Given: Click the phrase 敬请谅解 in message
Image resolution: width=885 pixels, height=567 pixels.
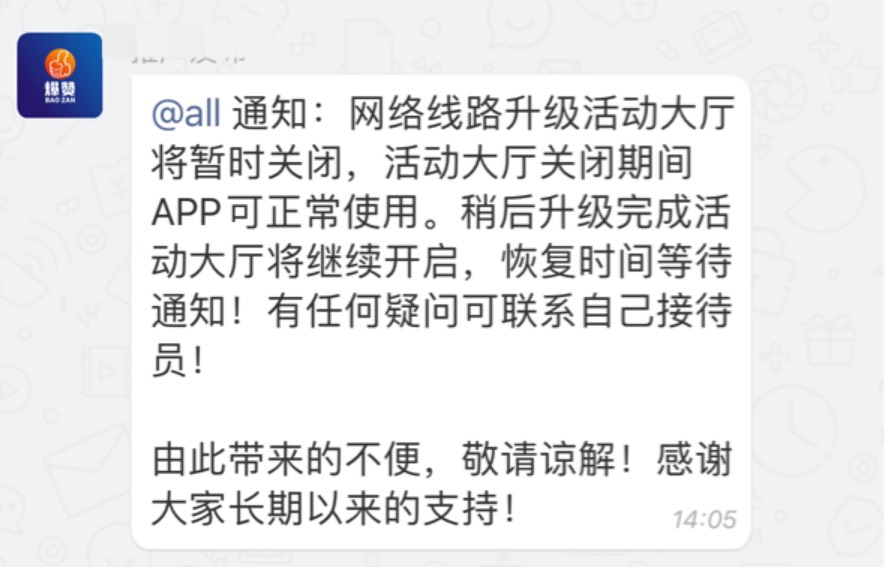Looking at the screenshot, I should click(x=538, y=460).
